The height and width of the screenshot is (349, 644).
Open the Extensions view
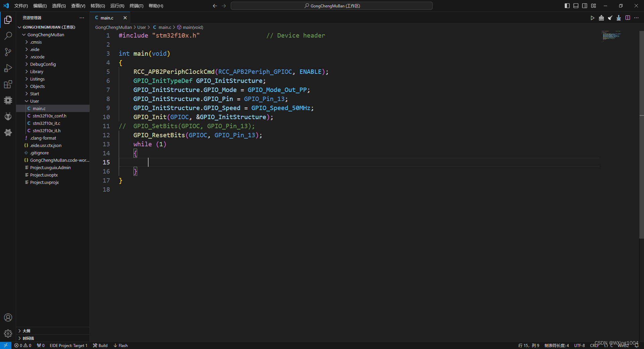(x=8, y=84)
